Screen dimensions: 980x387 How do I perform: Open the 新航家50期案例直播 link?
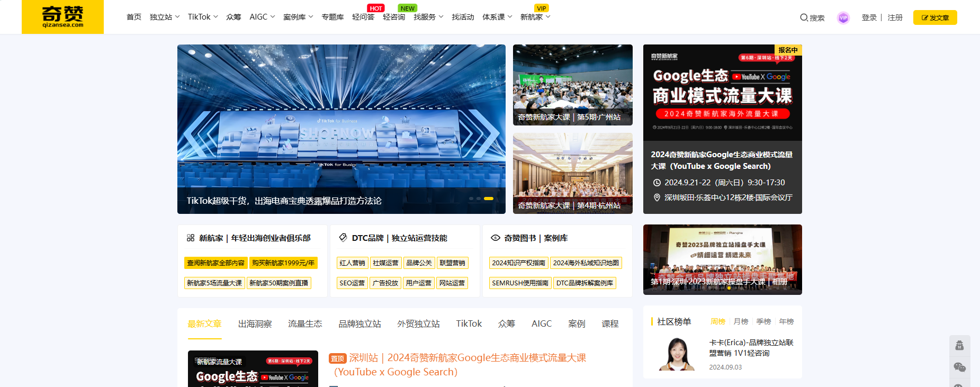(279, 283)
